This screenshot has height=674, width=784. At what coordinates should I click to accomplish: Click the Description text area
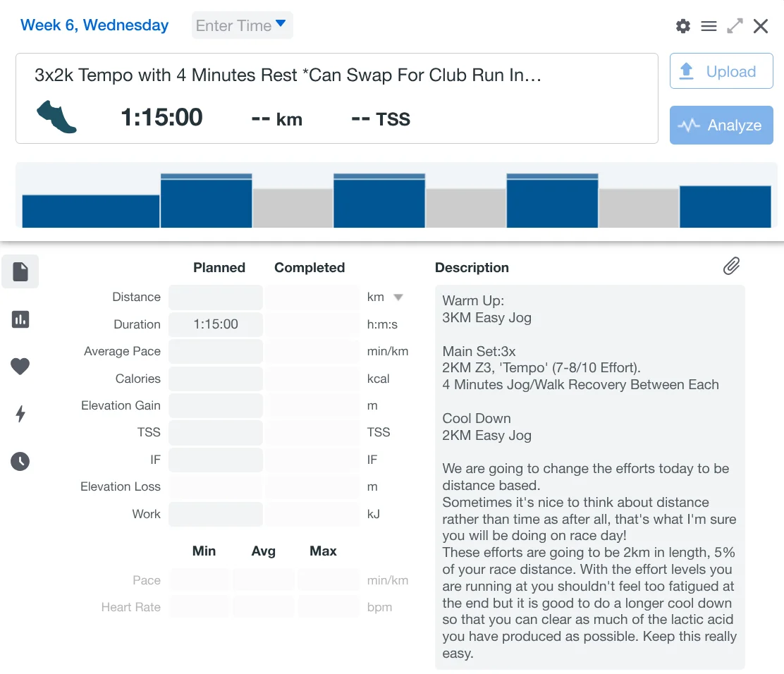pyautogui.click(x=589, y=477)
